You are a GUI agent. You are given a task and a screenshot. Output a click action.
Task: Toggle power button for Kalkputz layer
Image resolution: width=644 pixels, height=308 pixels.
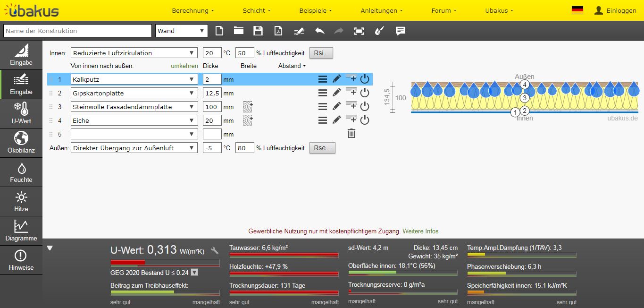point(364,79)
